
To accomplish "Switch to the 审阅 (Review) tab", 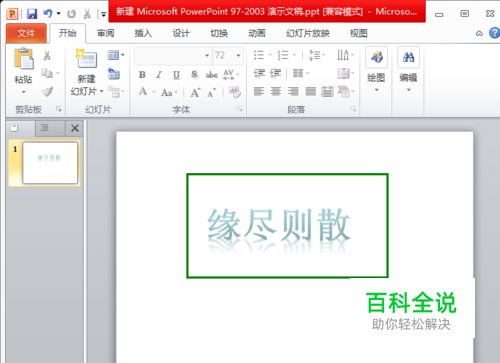I will coord(106,33).
